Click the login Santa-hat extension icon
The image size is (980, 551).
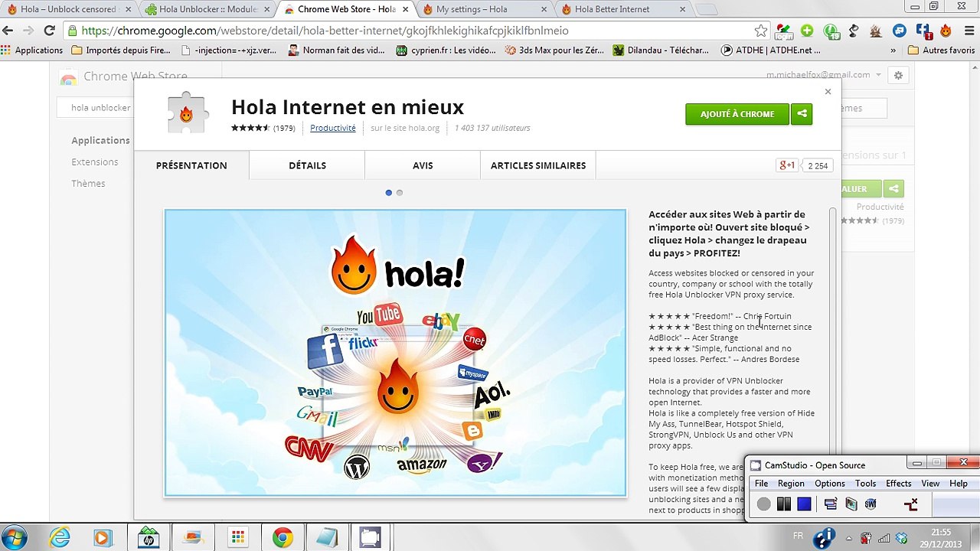[783, 31]
